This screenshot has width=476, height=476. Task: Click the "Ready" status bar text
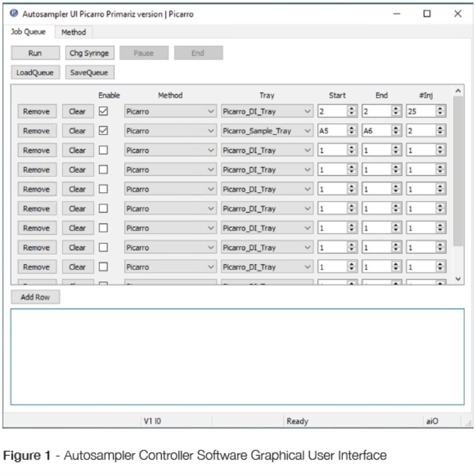pyautogui.click(x=297, y=421)
